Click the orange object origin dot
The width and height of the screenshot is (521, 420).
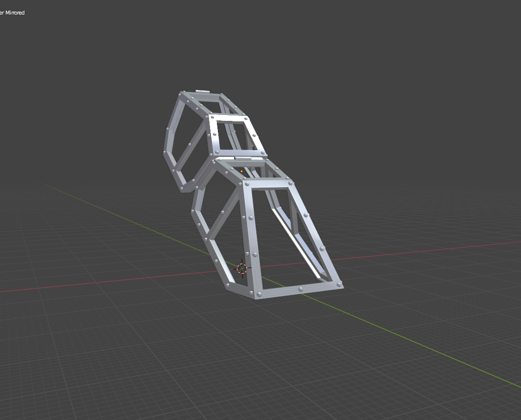(x=242, y=172)
